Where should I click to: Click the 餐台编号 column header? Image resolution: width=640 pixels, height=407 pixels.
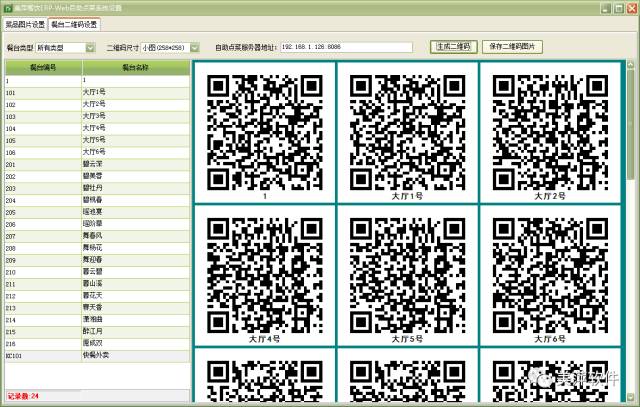click(41, 68)
